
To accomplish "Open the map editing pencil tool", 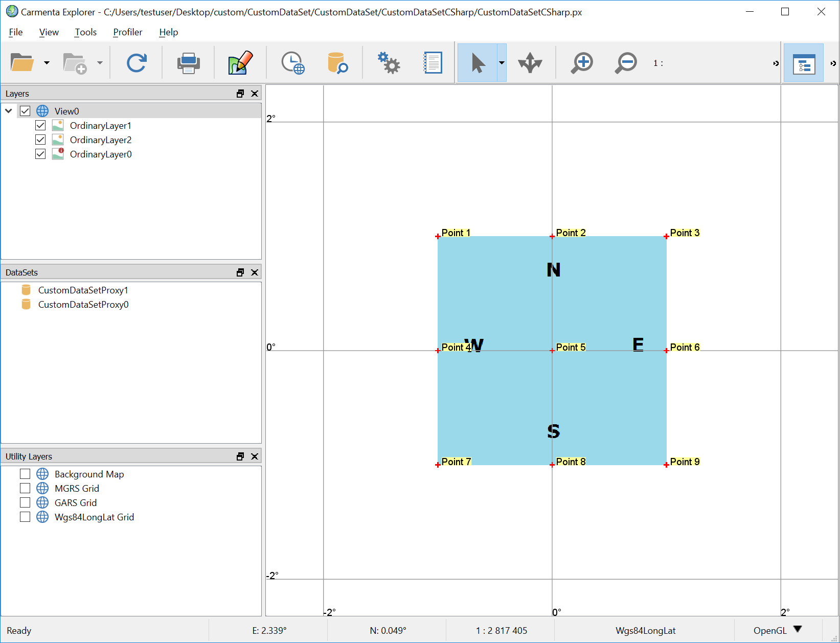I will click(x=240, y=63).
